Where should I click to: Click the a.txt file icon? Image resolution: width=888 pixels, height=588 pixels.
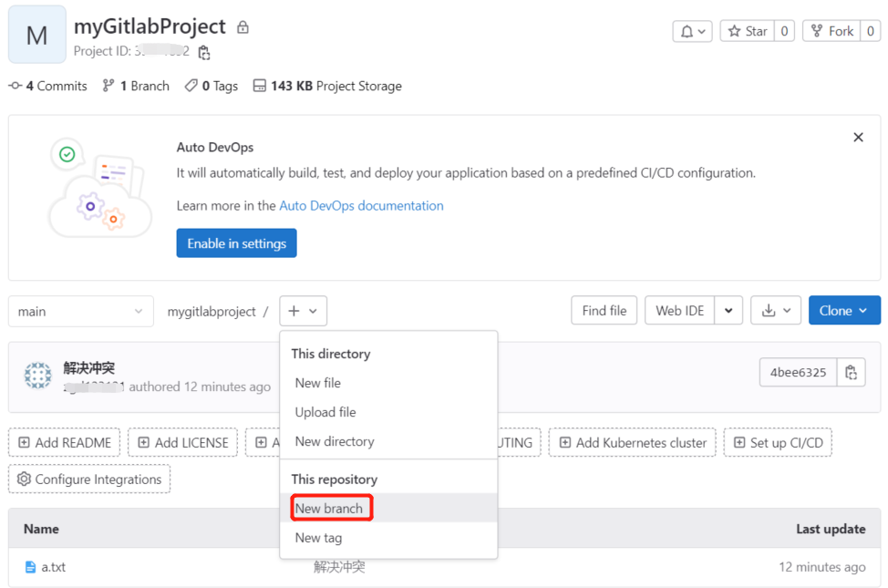31,567
